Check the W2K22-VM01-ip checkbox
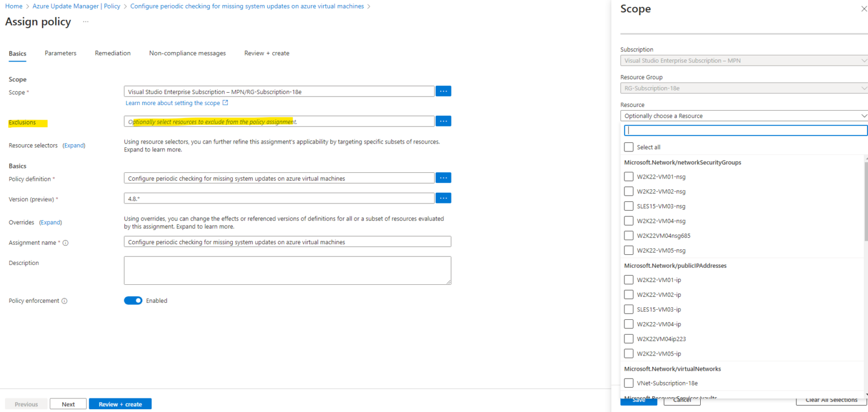Viewport: 868px width, 412px height. coord(628,280)
